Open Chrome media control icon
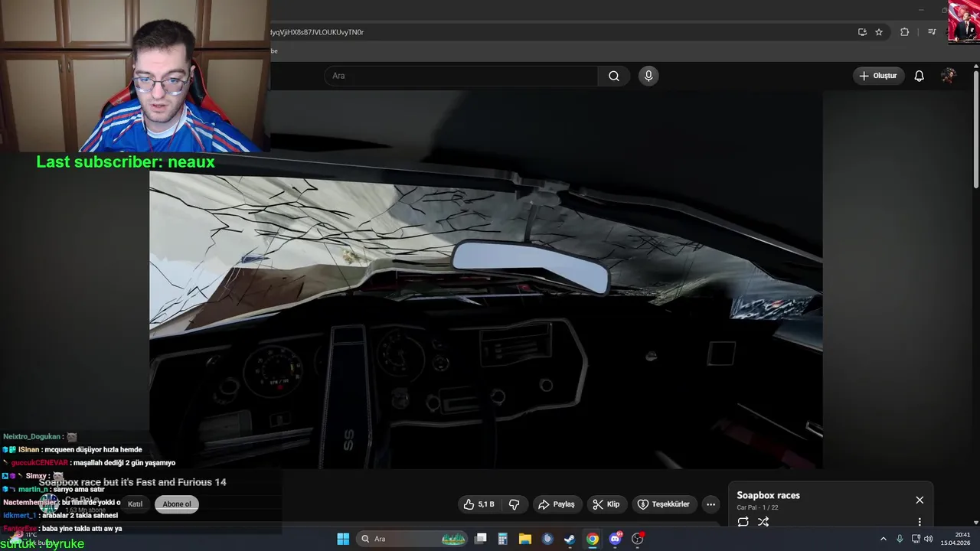 click(x=932, y=32)
